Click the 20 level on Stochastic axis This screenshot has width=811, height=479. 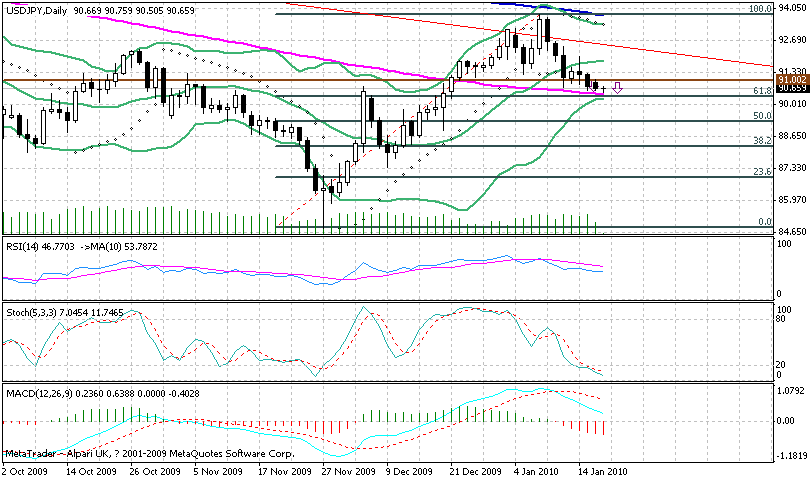coord(781,365)
